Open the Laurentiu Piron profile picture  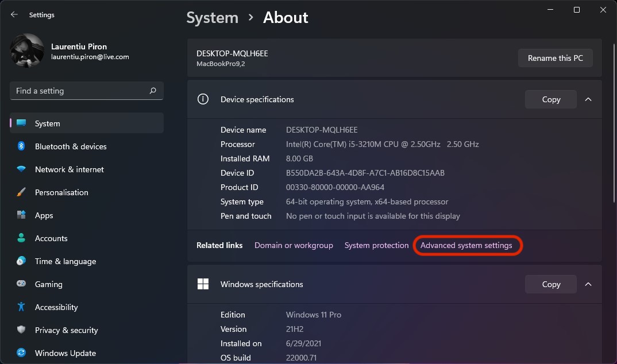point(27,51)
